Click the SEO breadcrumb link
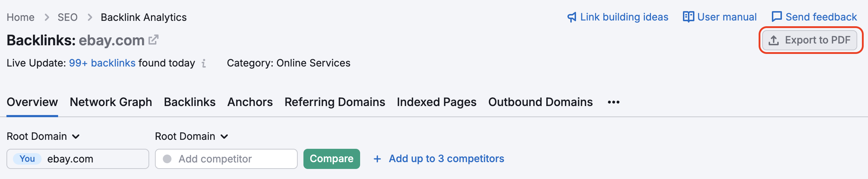Viewport: 868px width, 179px height. tap(67, 17)
